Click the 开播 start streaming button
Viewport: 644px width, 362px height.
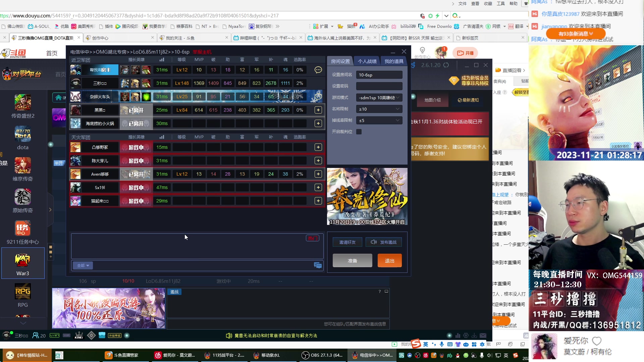point(465,53)
